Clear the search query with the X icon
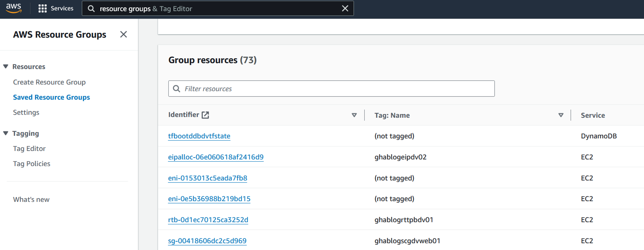 345,8
